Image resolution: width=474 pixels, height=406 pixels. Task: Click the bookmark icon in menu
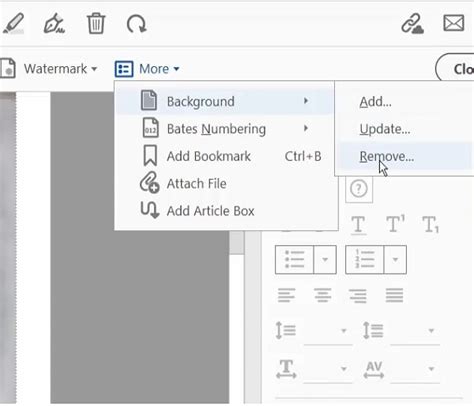coord(150,155)
